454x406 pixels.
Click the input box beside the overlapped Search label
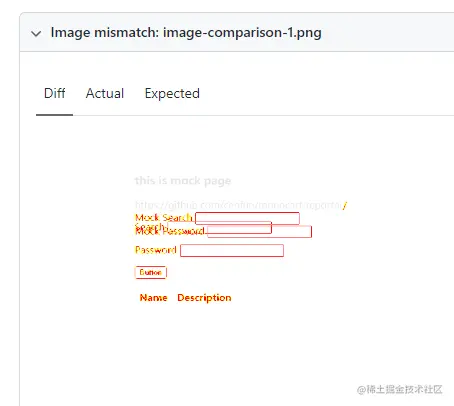coord(220,227)
